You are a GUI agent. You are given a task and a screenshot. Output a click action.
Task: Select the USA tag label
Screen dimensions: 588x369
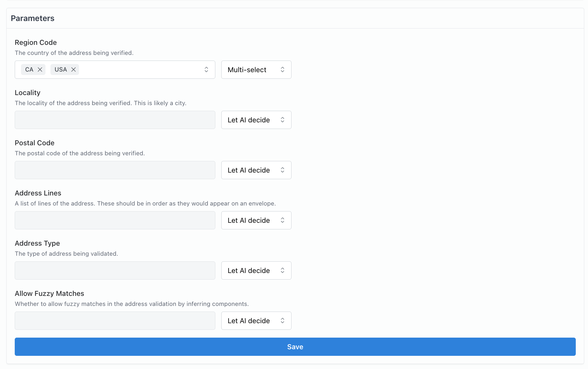tap(60, 70)
